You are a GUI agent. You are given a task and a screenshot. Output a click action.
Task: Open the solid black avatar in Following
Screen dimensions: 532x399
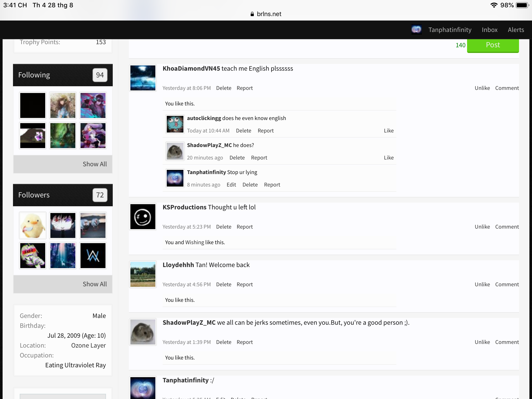click(x=33, y=105)
